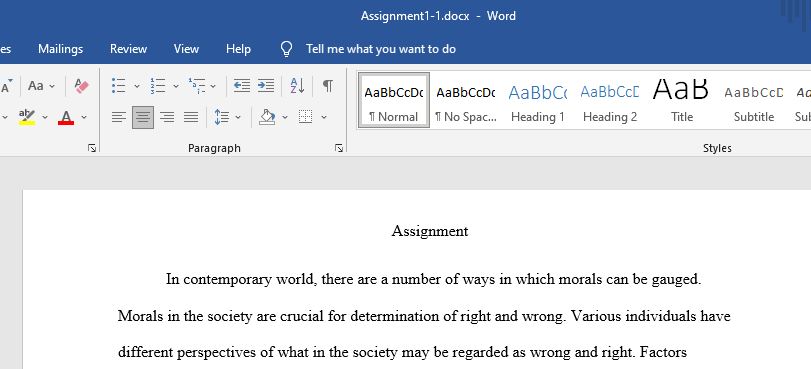Open the Shading color dropdown arrow
Viewport: 811px width, 369px height.
tap(285, 117)
